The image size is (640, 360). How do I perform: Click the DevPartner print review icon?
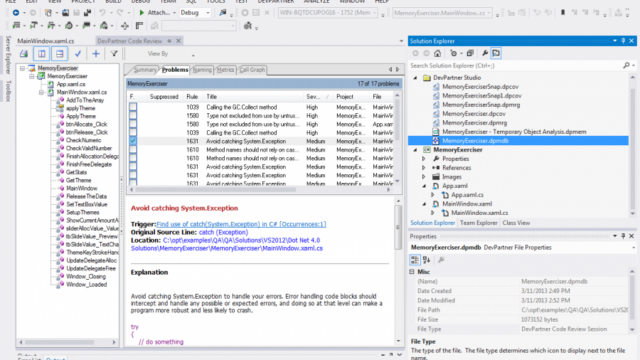click(24, 53)
